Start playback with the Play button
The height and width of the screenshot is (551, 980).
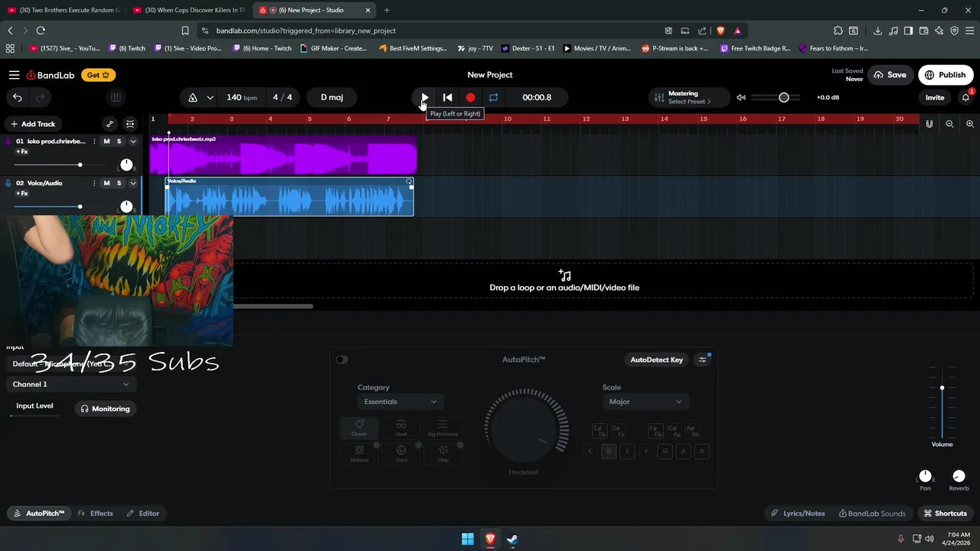[424, 97]
